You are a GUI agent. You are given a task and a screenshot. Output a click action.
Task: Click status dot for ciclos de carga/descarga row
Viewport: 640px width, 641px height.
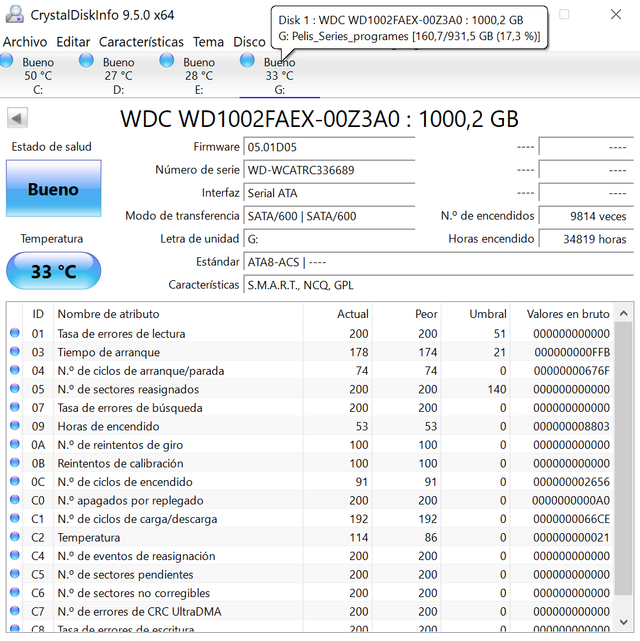pos(15,518)
